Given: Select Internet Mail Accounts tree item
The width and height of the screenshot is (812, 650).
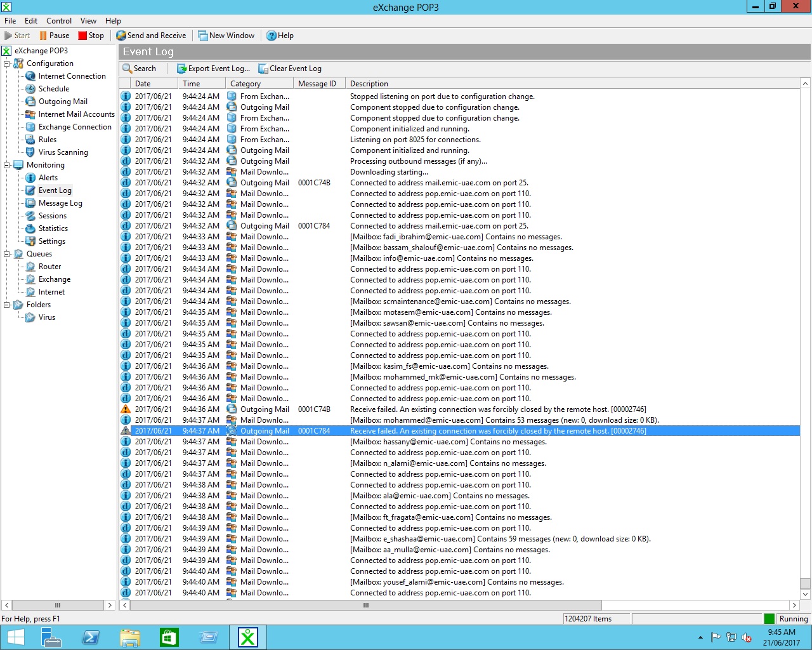Looking at the screenshot, I should pos(76,114).
